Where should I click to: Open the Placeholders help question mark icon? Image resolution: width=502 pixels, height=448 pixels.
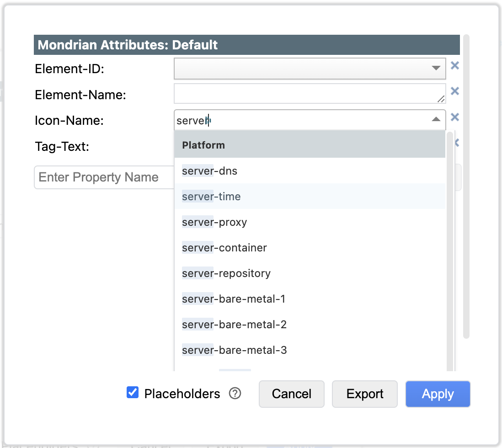235,394
